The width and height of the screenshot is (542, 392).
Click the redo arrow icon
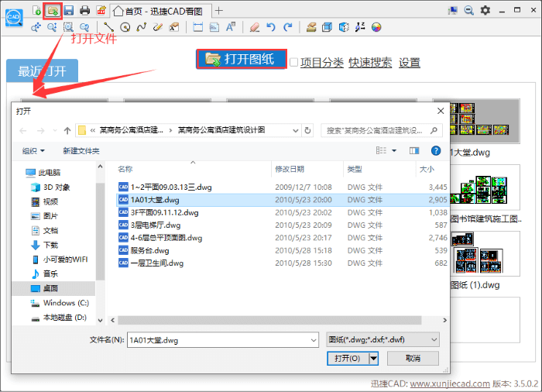287,27
